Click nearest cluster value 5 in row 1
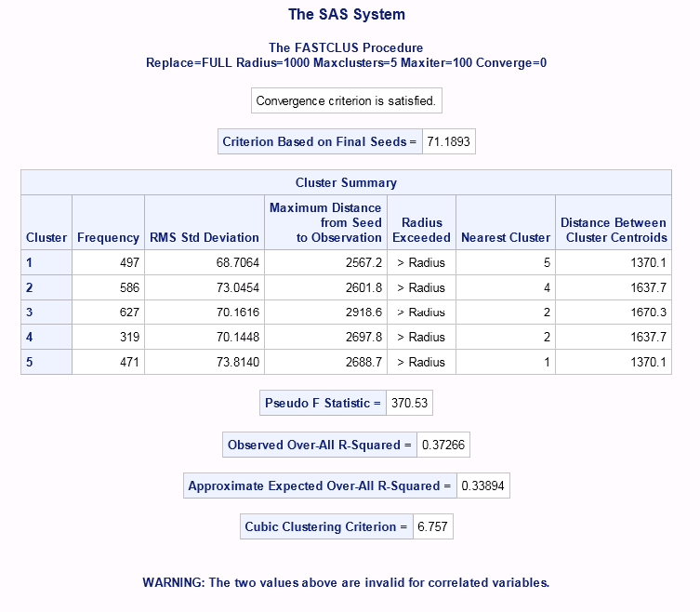Viewport: 700px width, 612px height. coord(506,262)
